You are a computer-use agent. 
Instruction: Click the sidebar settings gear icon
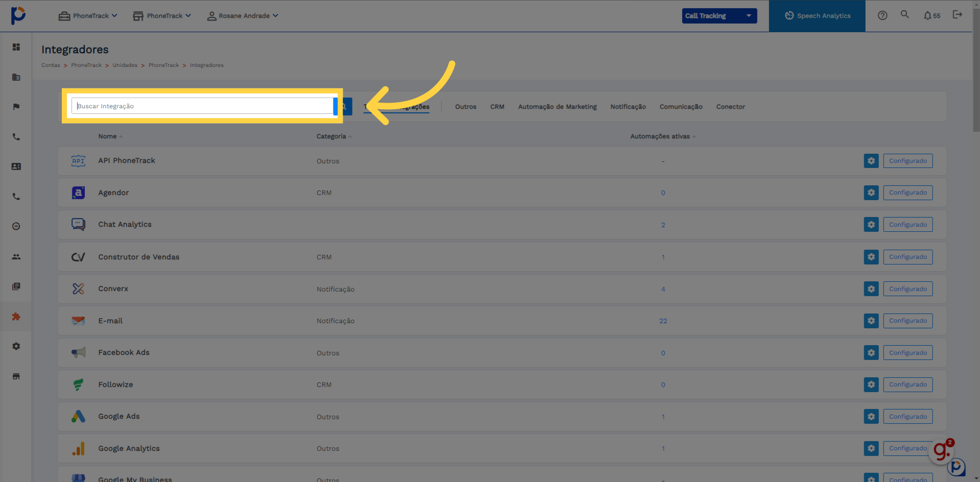(16, 346)
